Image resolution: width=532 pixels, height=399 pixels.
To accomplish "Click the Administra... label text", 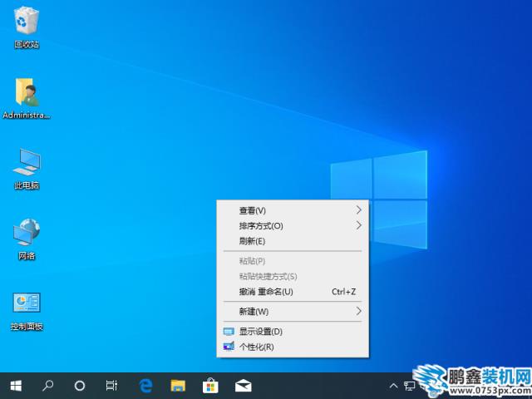I will click(x=27, y=116).
